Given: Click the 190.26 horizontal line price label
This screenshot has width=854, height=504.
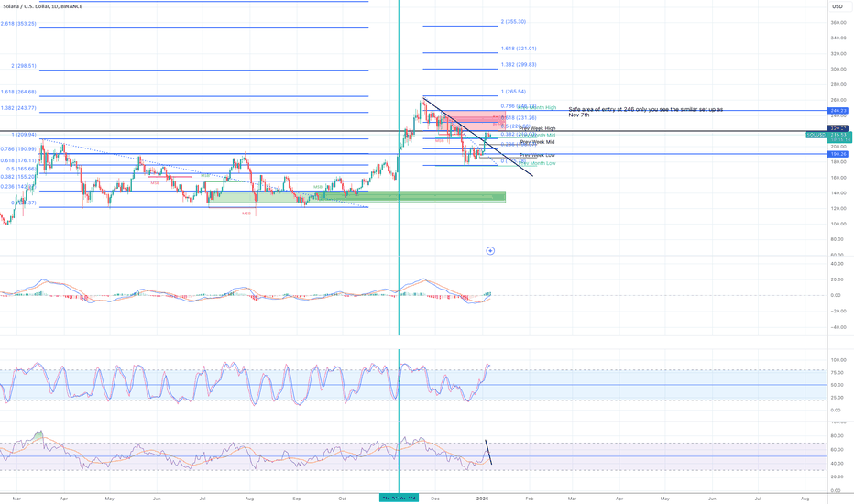Looking at the screenshot, I should click(838, 154).
